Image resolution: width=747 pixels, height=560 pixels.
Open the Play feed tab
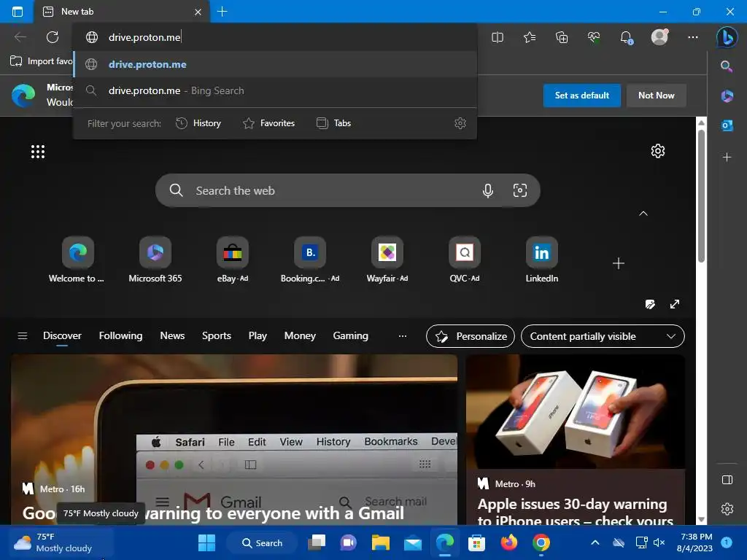(x=258, y=335)
